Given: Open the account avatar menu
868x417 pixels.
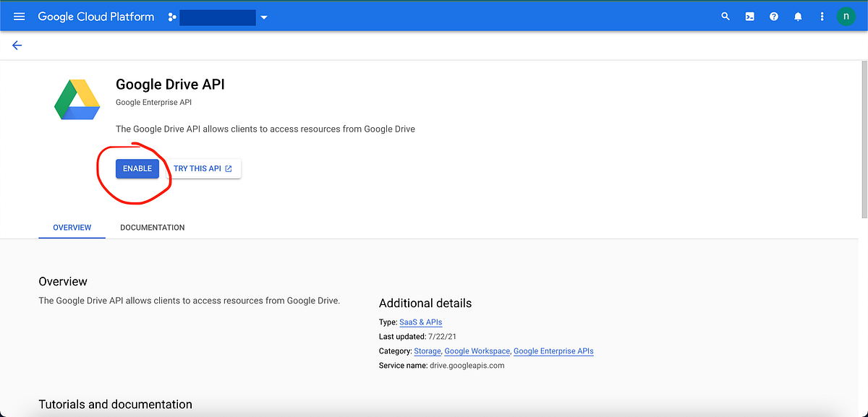Looking at the screenshot, I should 846,16.
